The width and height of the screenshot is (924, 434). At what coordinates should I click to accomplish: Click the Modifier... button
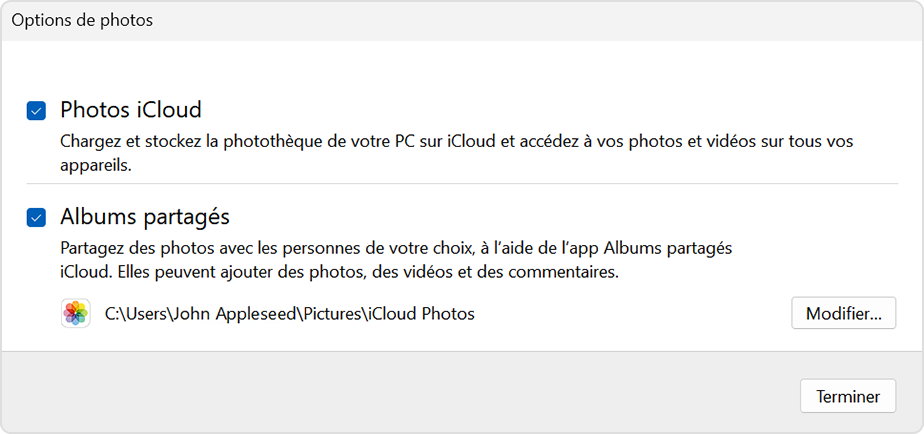(843, 313)
